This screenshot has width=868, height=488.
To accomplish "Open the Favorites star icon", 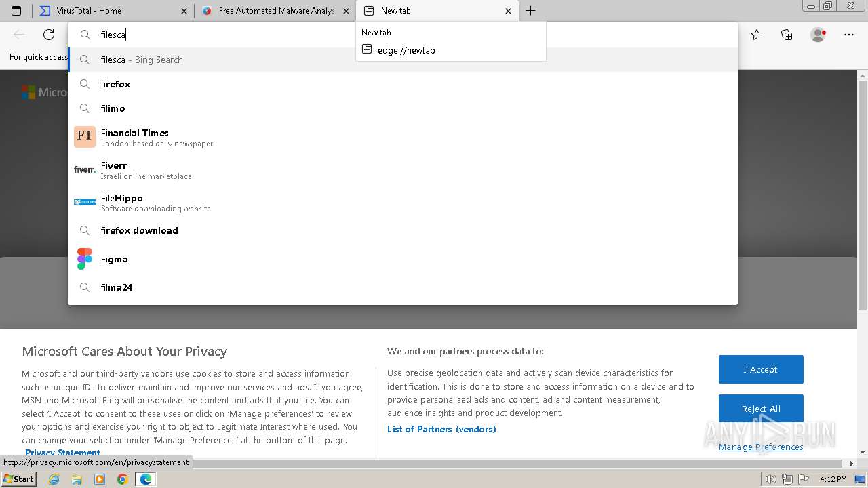I will pos(757,35).
